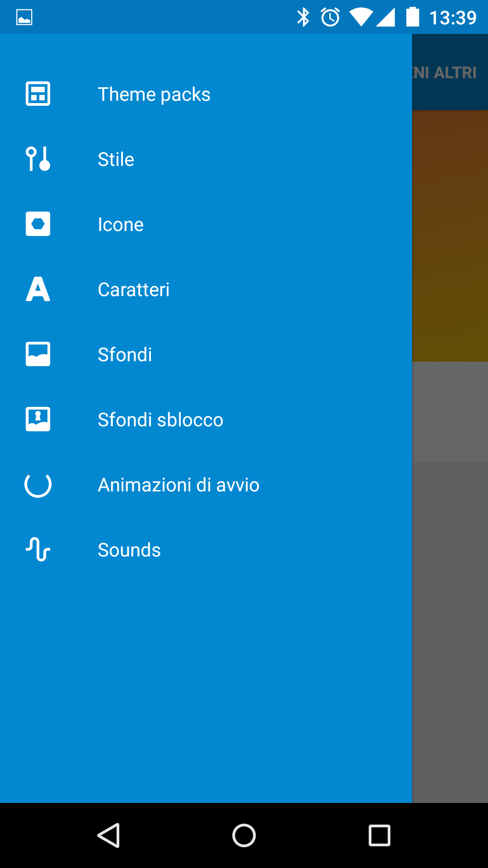This screenshot has width=488, height=868.
Task: Select Sfondi sblocco text entry
Action: coord(160,420)
